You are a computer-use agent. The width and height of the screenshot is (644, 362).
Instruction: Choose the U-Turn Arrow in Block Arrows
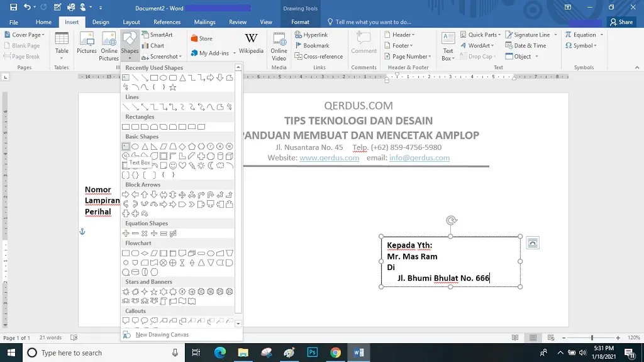(x=211, y=195)
